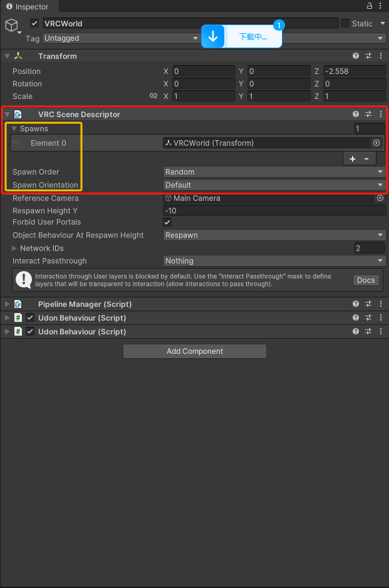The height and width of the screenshot is (588, 389).
Task: Open Spawn Orientation dropdown set to Default
Action: pos(274,185)
